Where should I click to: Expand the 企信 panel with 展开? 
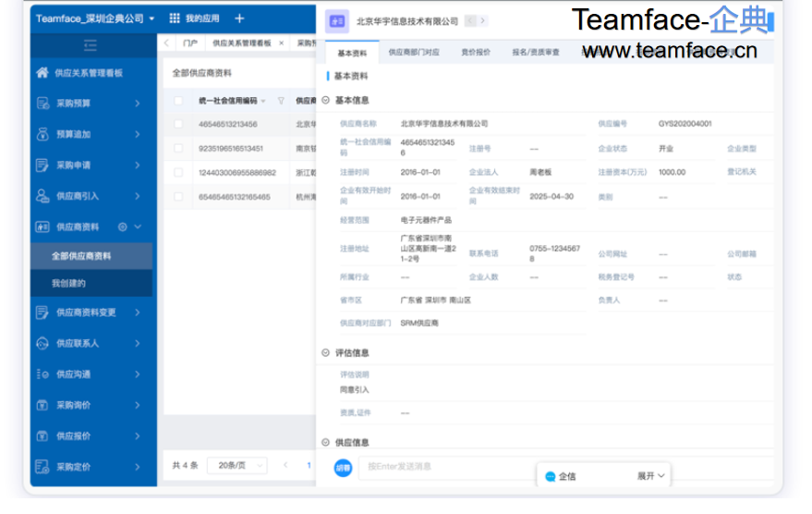pyautogui.click(x=651, y=476)
